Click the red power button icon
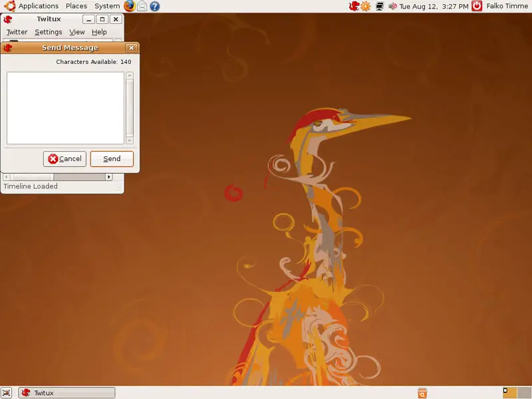The image size is (532, 399). tap(477, 6)
